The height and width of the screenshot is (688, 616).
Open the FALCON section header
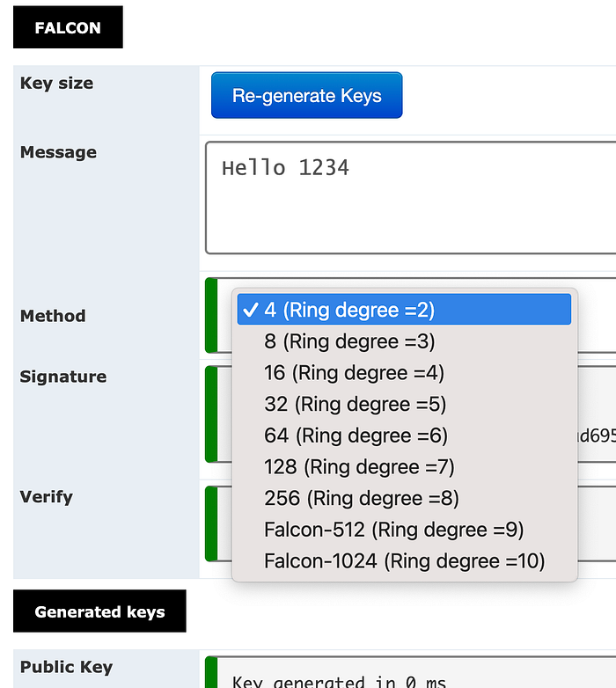(68, 27)
